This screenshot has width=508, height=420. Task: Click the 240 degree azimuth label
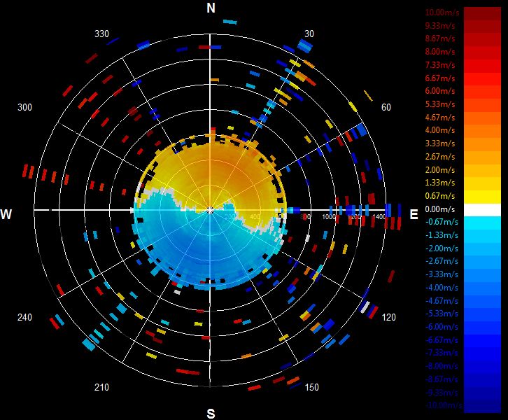(24, 317)
